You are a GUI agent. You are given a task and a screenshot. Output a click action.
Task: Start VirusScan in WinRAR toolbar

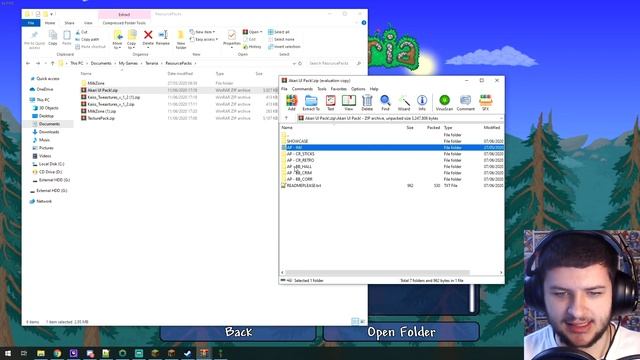444,102
